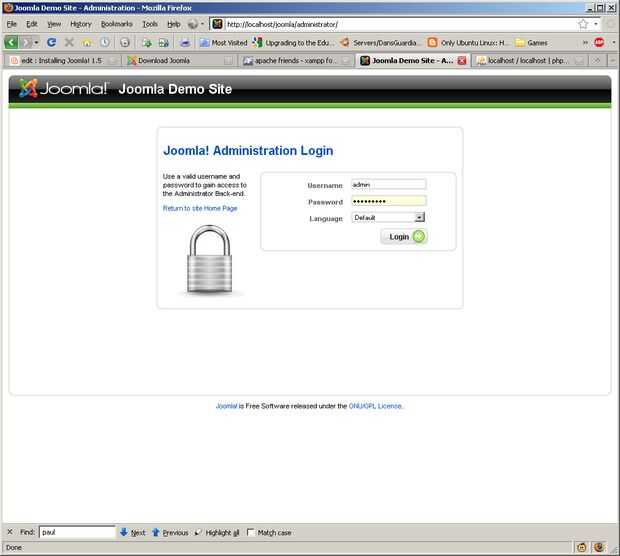Click the site favicon in the address bar
The height and width of the screenshot is (556, 620).
coord(217,24)
